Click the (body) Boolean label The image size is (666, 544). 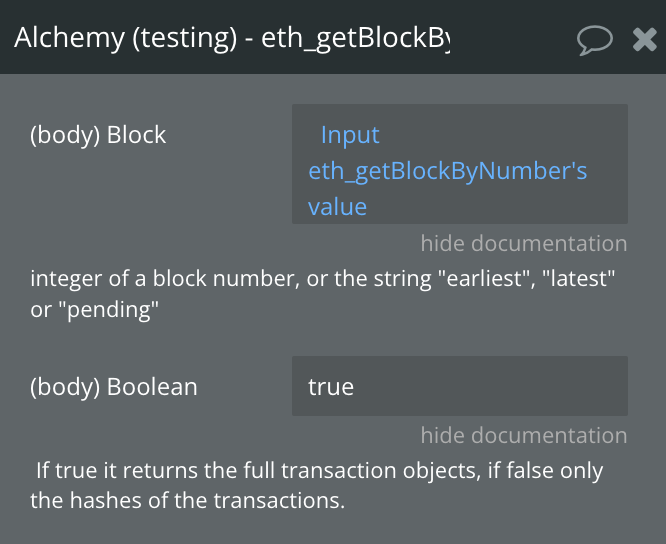tap(114, 387)
